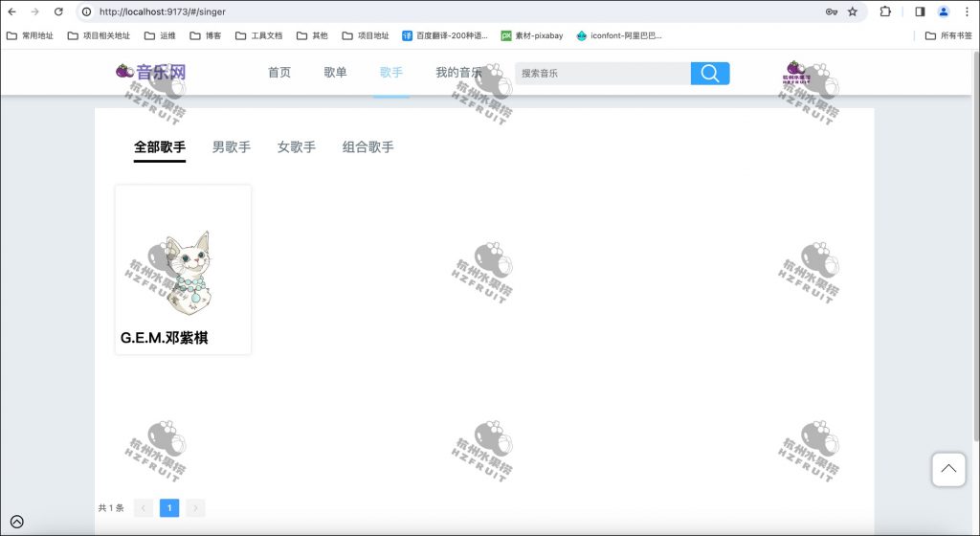Open the 项目相关地址 bookmark folder
This screenshot has height=536, width=980.
(99, 35)
